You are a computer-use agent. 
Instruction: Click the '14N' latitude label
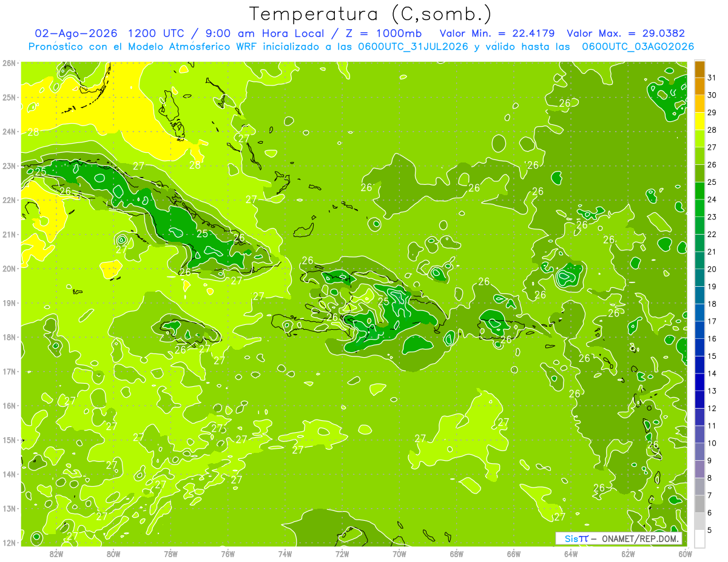(x=9, y=474)
